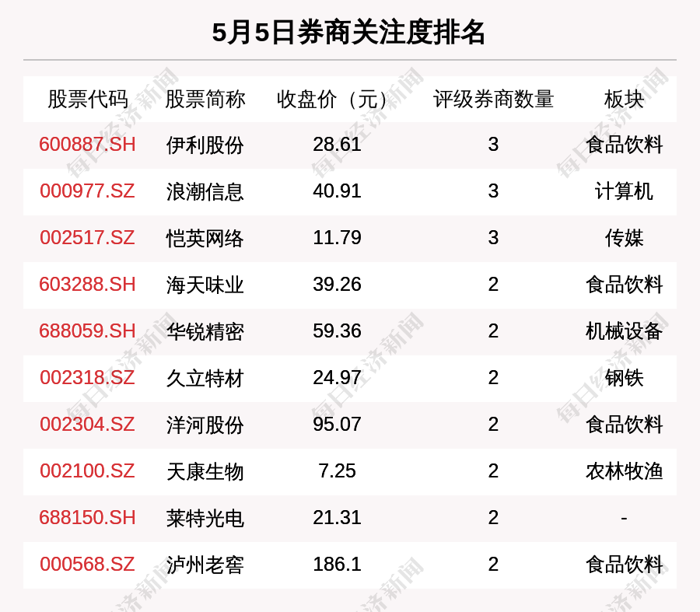Click closing price 40.91
Viewport: 700px width, 612px height.
coord(337,191)
